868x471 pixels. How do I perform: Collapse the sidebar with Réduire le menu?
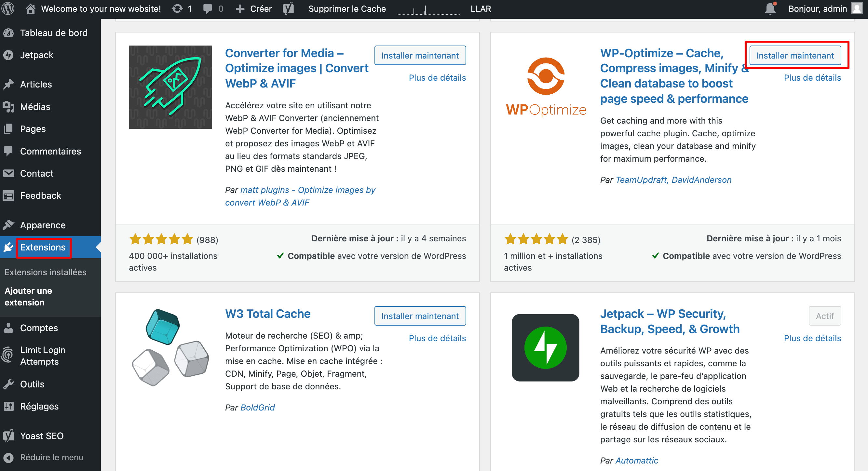pos(51,457)
